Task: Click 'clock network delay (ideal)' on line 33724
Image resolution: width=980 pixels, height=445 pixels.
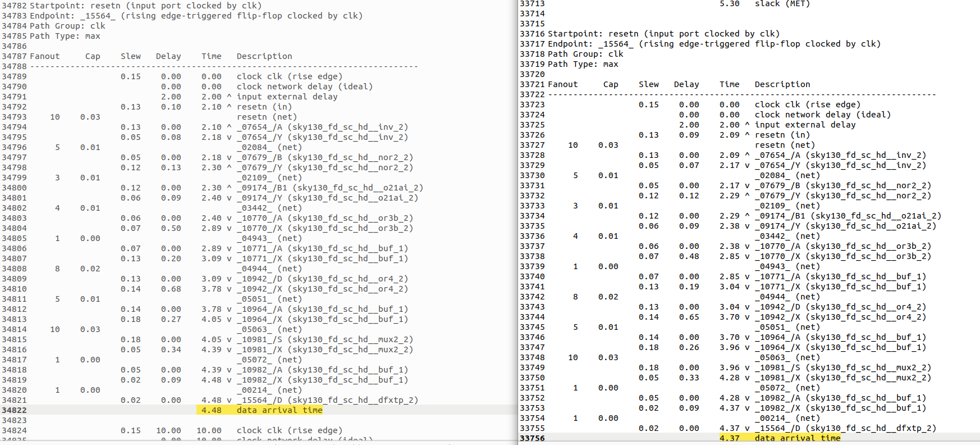Action: [822, 115]
